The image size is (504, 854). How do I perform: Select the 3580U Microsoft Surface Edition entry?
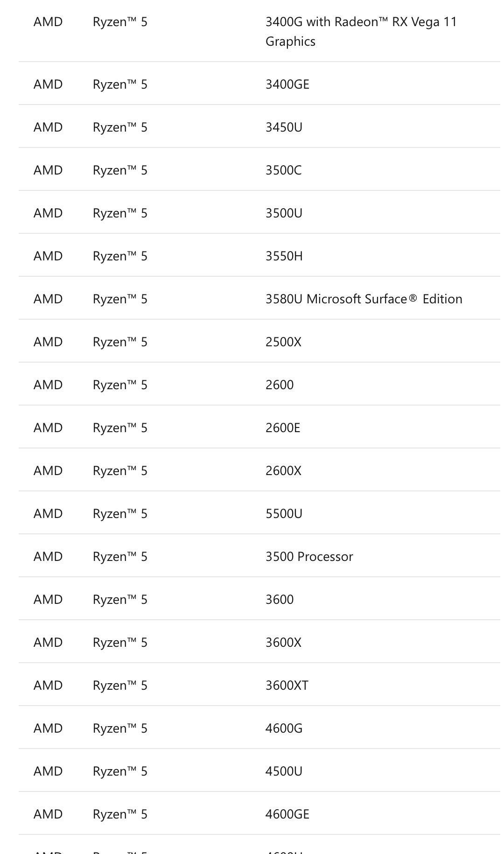coord(364,299)
